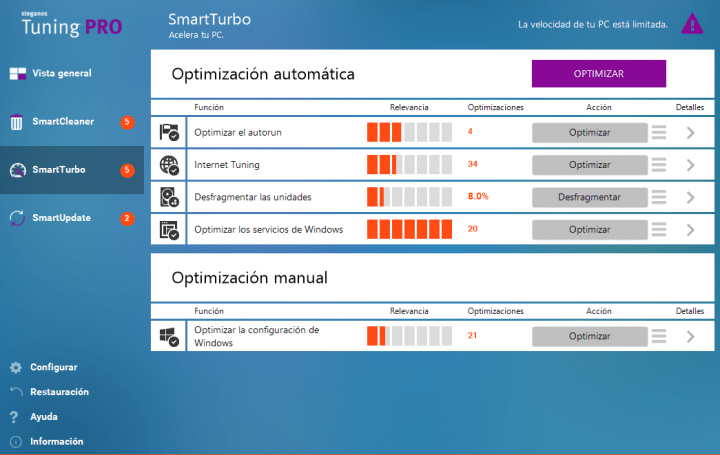Image resolution: width=720 pixels, height=455 pixels.
Task: Click the Desfragmentar button
Action: click(x=590, y=197)
